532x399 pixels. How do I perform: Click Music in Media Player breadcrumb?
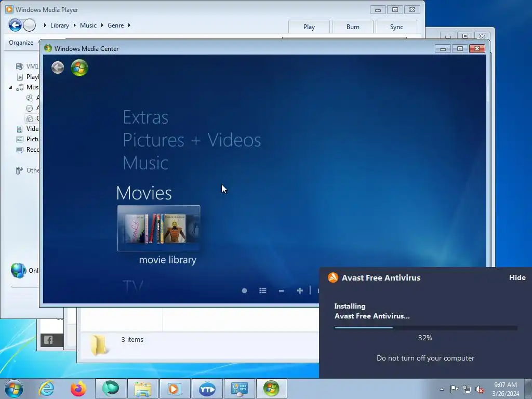point(88,25)
